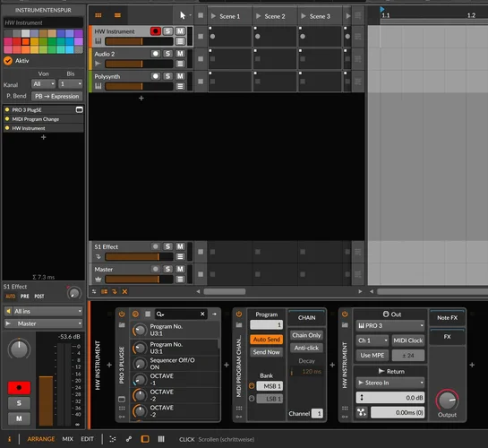Toggle the Use MPE button
The height and width of the screenshot is (448, 488).
(372, 355)
